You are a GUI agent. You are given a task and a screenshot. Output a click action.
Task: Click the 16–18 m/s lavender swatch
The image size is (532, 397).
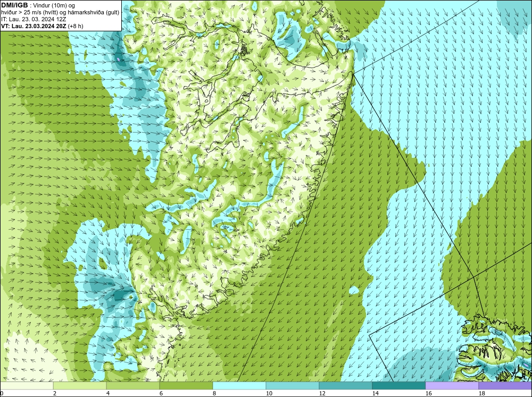pos(452,385)
